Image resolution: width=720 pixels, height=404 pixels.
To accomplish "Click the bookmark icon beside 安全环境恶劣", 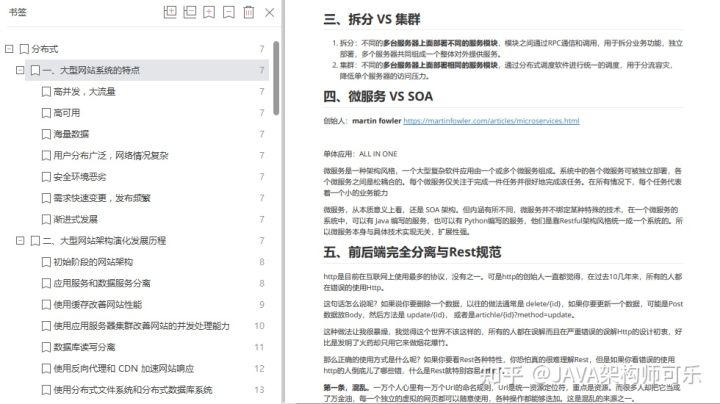I will (x=46, y=177).
